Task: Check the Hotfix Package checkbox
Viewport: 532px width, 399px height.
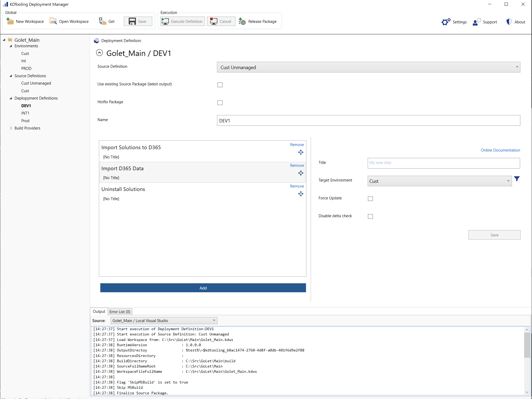Action: pyautogui.click(x=220, y=103)
